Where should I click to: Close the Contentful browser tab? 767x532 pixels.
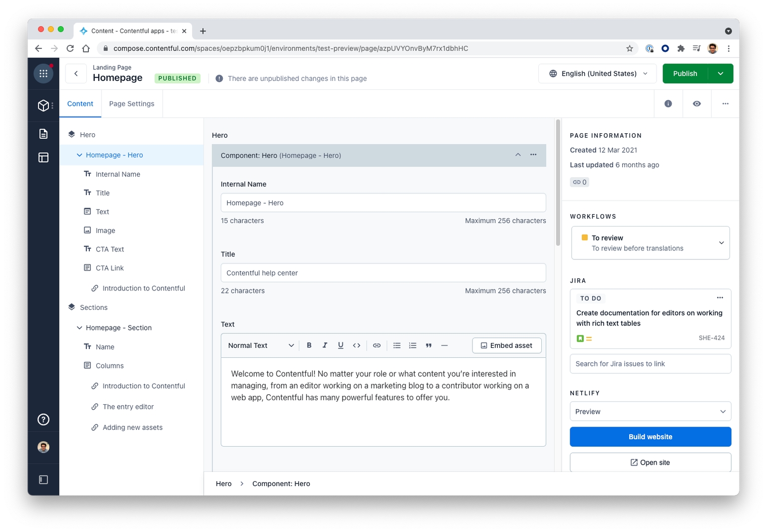[x=184, y=31]
